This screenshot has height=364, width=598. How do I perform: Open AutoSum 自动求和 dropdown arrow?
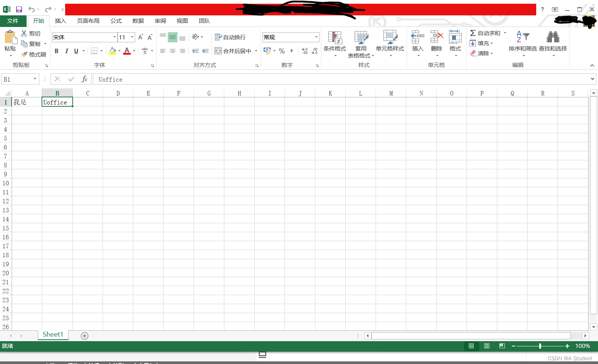(x=505, y=33)
